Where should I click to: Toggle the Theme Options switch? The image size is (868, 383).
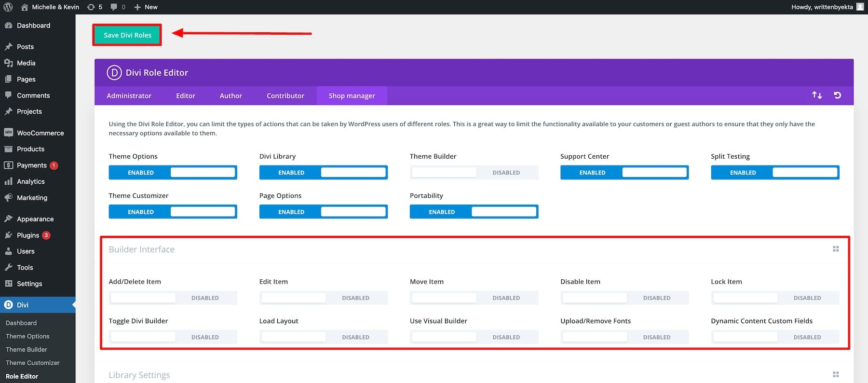point(173,173)
